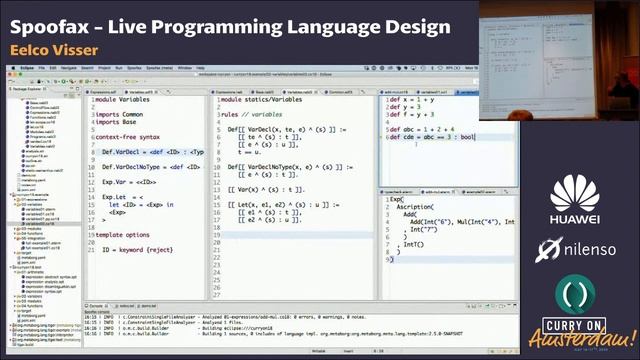Open Programs.nabl2 in Package Explorer
Image resolution: width=640 pixels, height=360 pixels.
click(40, 137)
